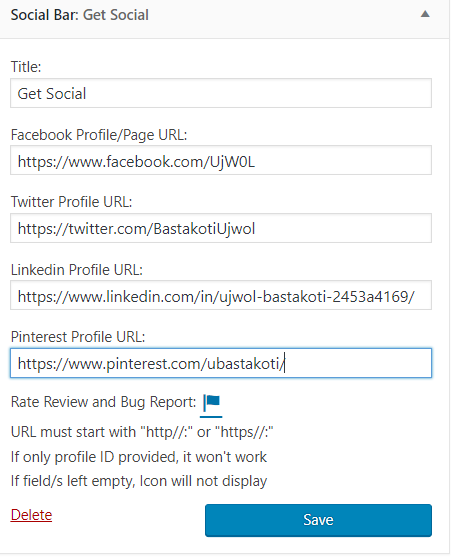This screenshot has height=558, width=451.
Task: Click the profile ID won't work note
Action: click(139, 457)
